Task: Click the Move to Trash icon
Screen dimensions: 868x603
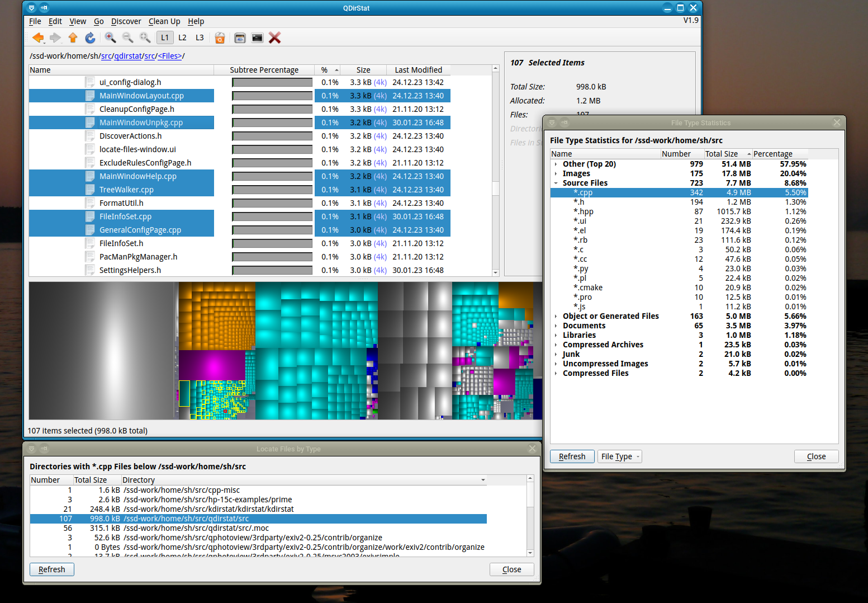Action: tap(220, 37)
